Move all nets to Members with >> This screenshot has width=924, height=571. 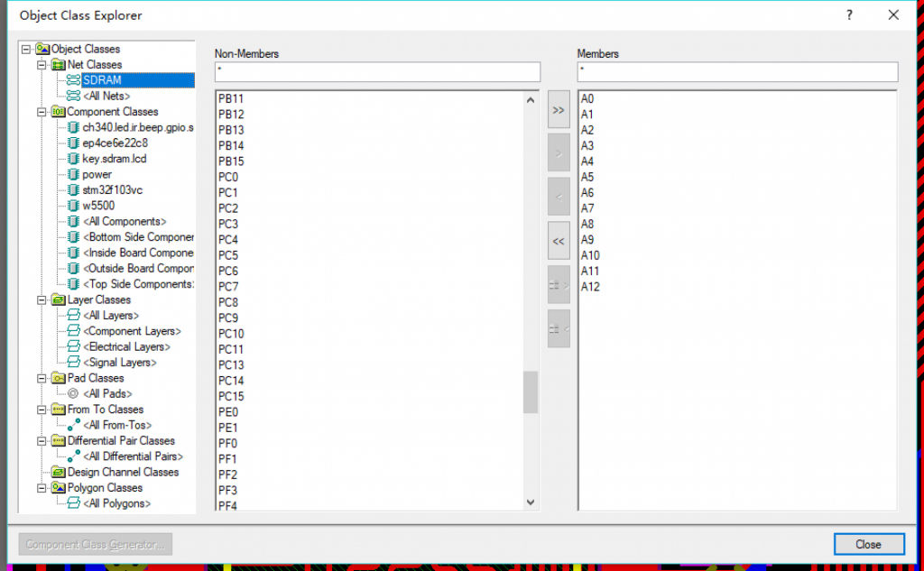pyautogui.click(x=559, y=110)
